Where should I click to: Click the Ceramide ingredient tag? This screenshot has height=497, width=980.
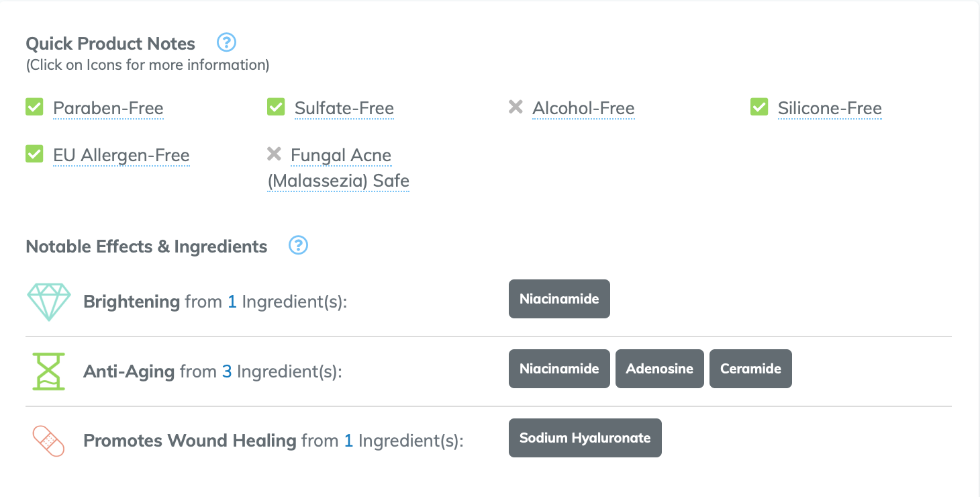click(x=750, y=369)
